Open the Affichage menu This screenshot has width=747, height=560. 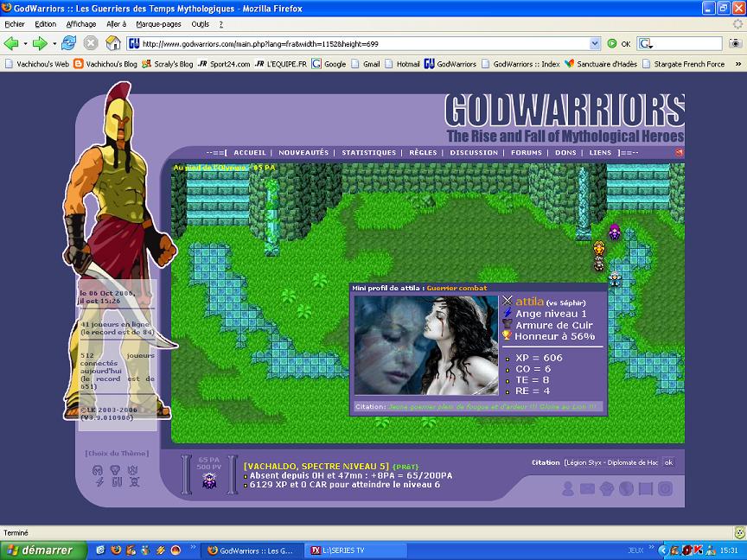[81, 24]
